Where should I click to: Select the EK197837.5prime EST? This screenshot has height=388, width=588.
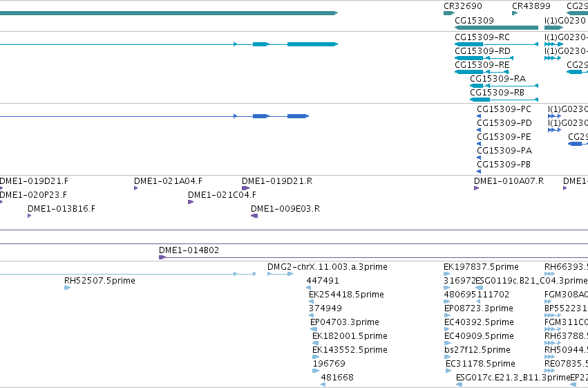pos(481,267)
